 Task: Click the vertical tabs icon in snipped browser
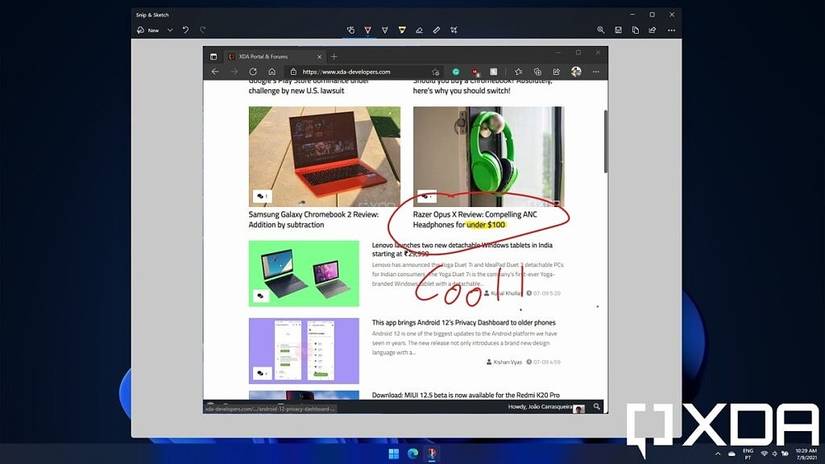[x=213, y=56]
